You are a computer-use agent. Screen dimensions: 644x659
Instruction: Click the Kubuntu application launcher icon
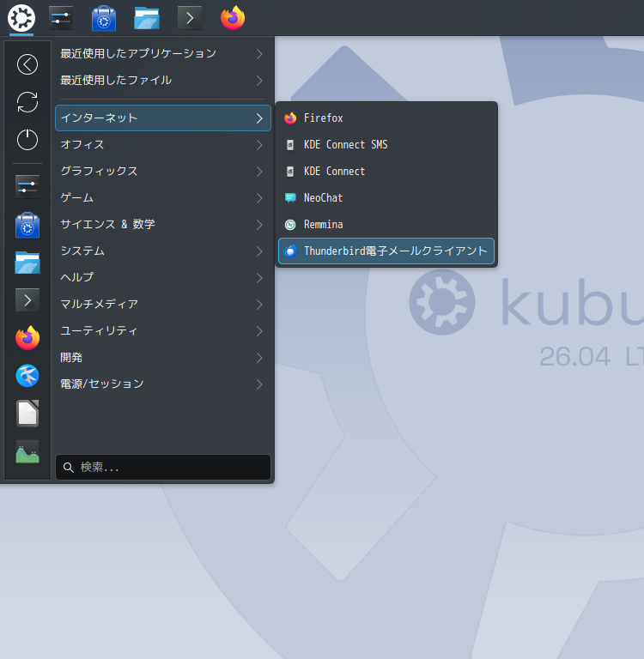tap(21, 18)
